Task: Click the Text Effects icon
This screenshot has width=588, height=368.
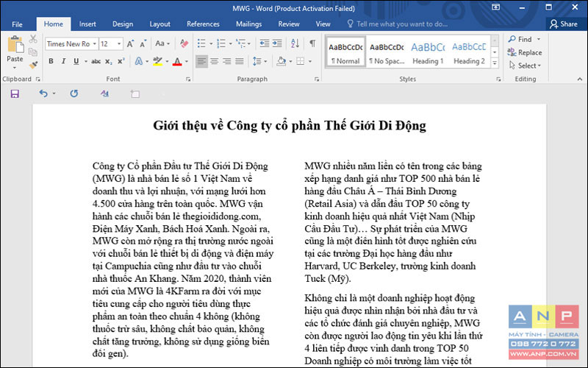Action: point(139,61)
